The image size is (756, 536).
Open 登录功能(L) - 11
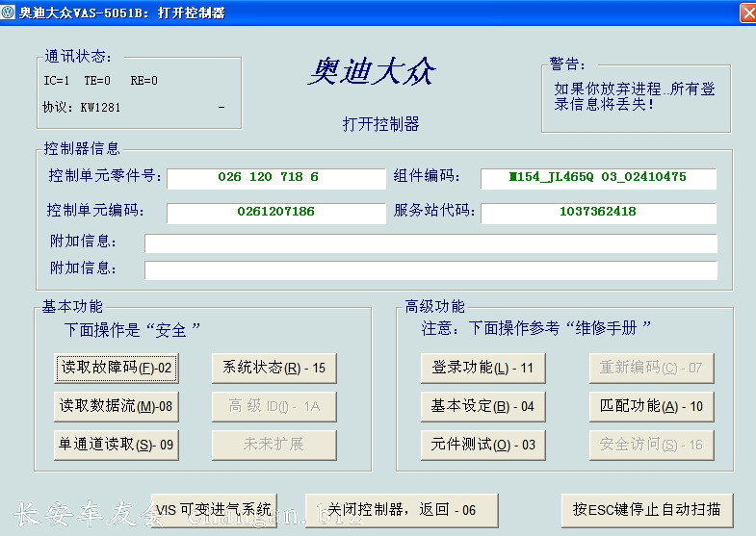[483, 368]
